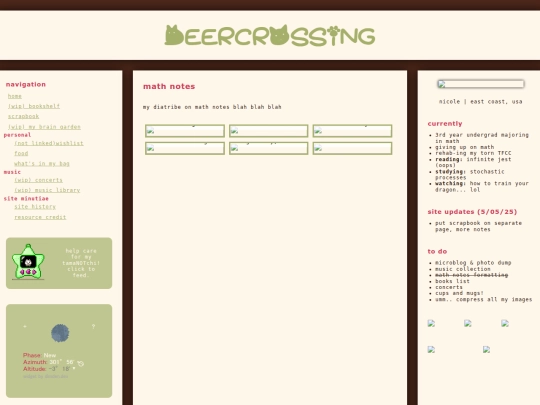Click 'music collection' to do item
540x405 pixels.
463,269
